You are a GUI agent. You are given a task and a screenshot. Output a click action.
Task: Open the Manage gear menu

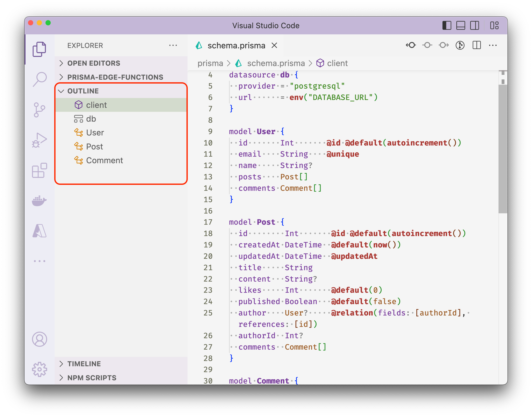[x=40, y=369]
